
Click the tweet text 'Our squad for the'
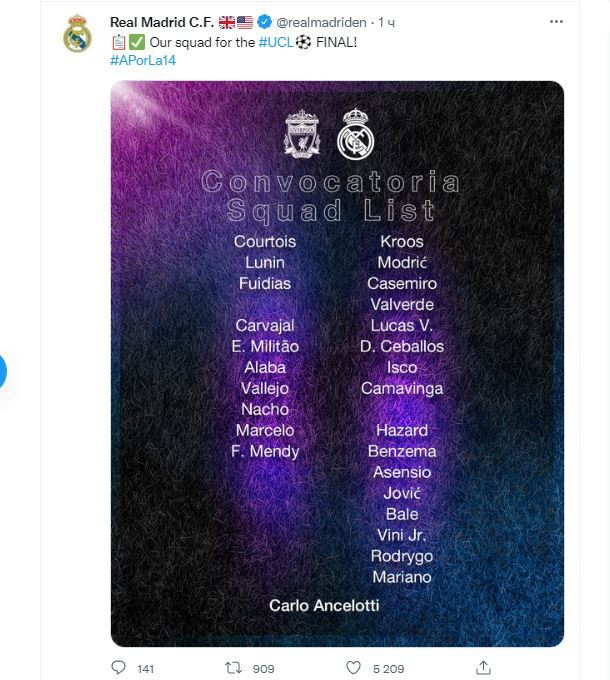(202, 42)
